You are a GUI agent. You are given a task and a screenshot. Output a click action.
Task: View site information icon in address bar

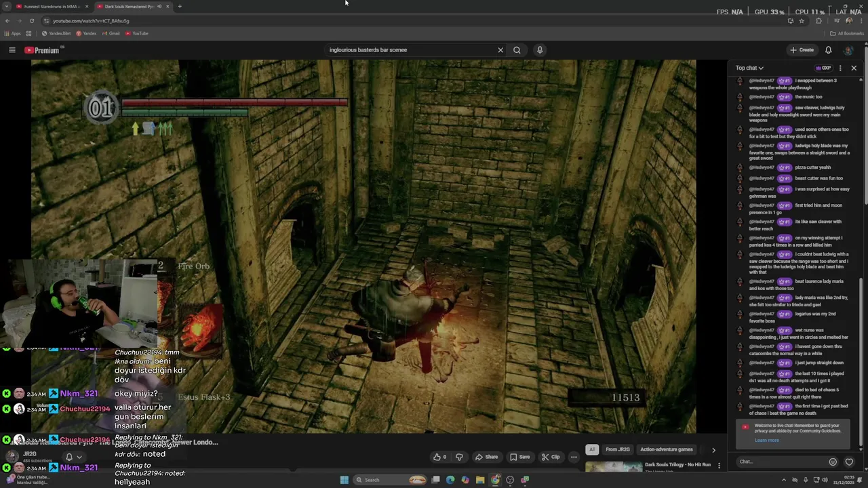pyautogui.click(x=47, y=21)
